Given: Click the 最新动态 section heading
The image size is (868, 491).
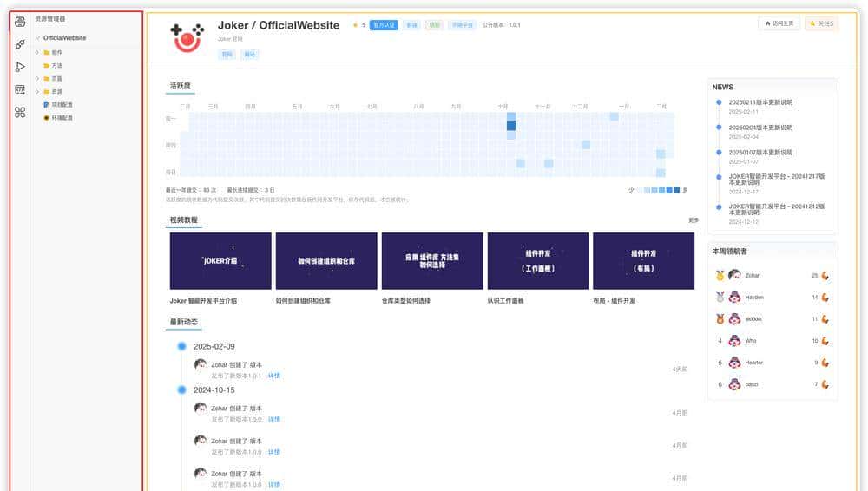Looking at the screenshot, I should click(x=183, y=322).
